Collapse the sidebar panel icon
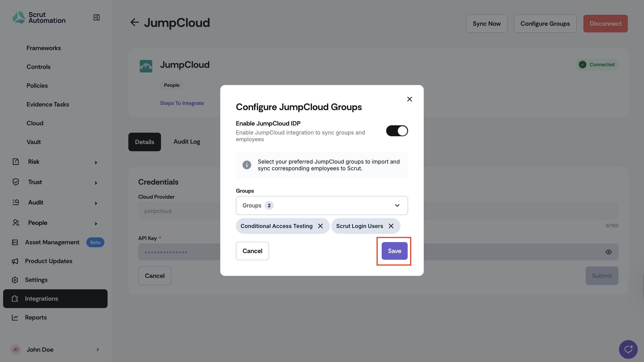 click(97, 17)
